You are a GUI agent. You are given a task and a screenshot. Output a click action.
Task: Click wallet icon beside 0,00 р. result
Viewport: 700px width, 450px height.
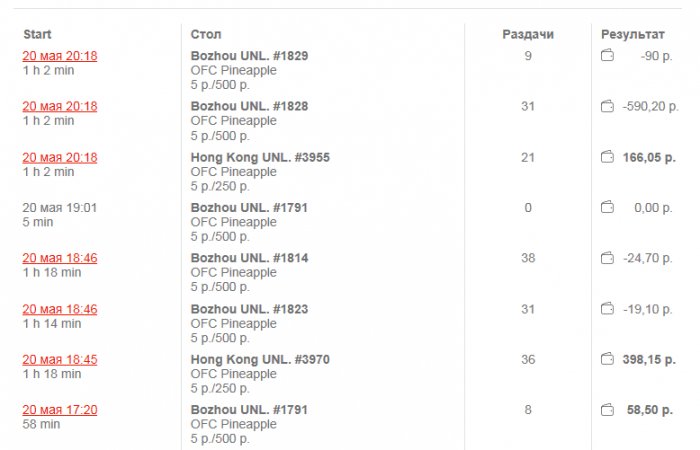pos(607,207)
